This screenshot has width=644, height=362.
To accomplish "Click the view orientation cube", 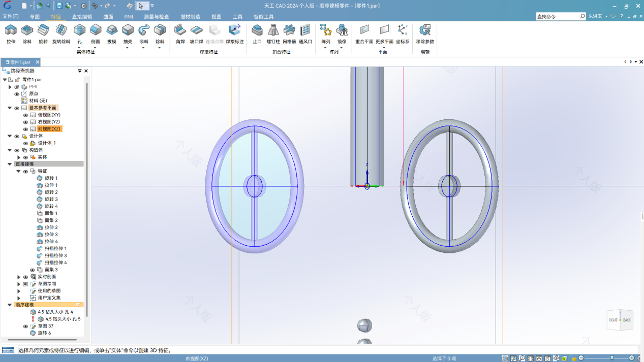I will tap(620, 320).
